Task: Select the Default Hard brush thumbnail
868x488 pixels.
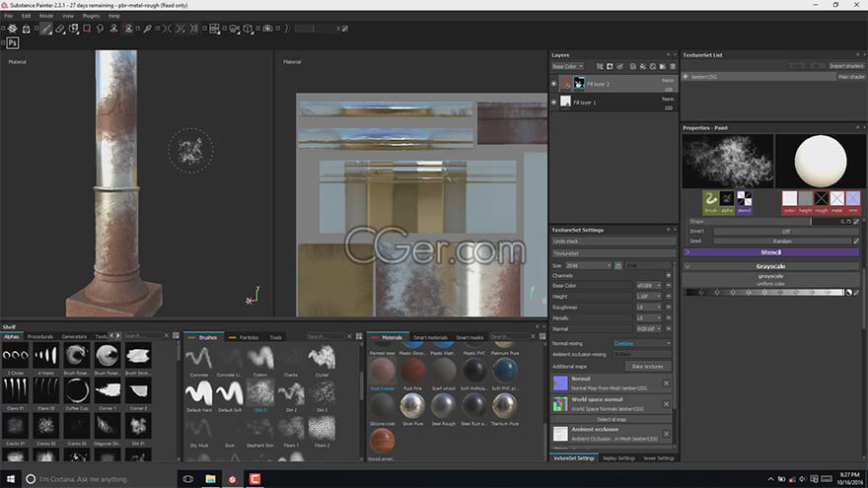Action: [x=198, y=392]
